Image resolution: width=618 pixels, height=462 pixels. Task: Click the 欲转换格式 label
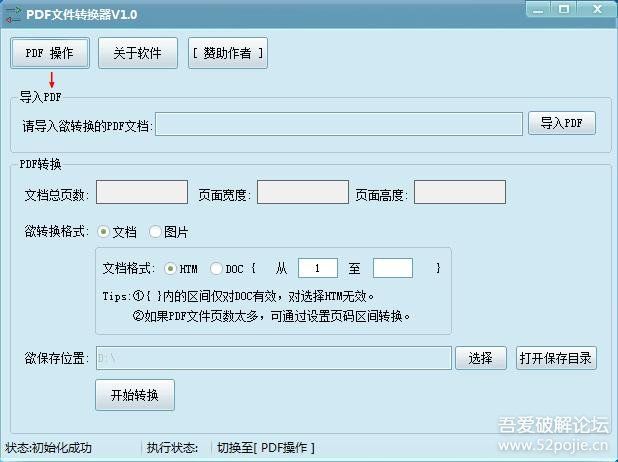click(57, 231)
